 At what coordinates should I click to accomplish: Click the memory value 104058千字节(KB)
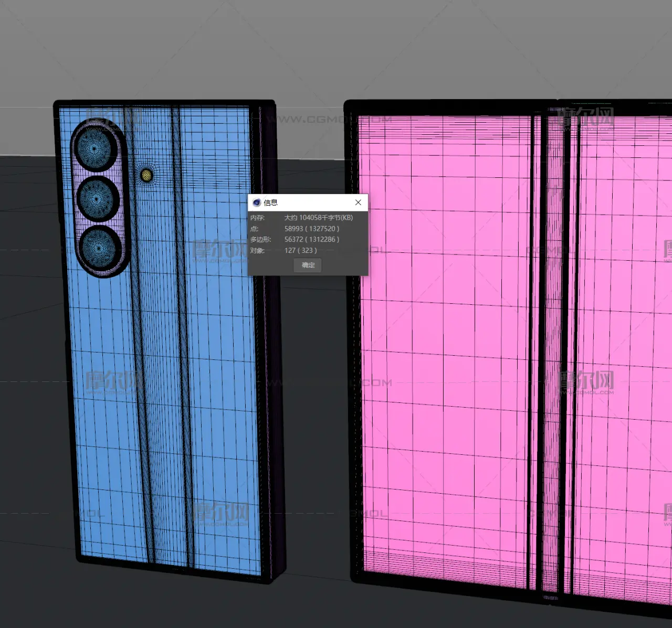tap(318, 218)
